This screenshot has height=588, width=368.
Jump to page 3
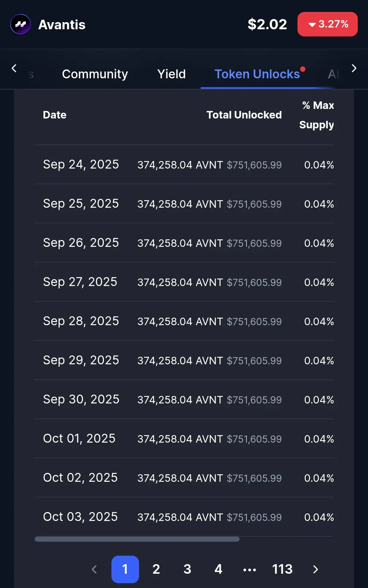tap(187, 569)
